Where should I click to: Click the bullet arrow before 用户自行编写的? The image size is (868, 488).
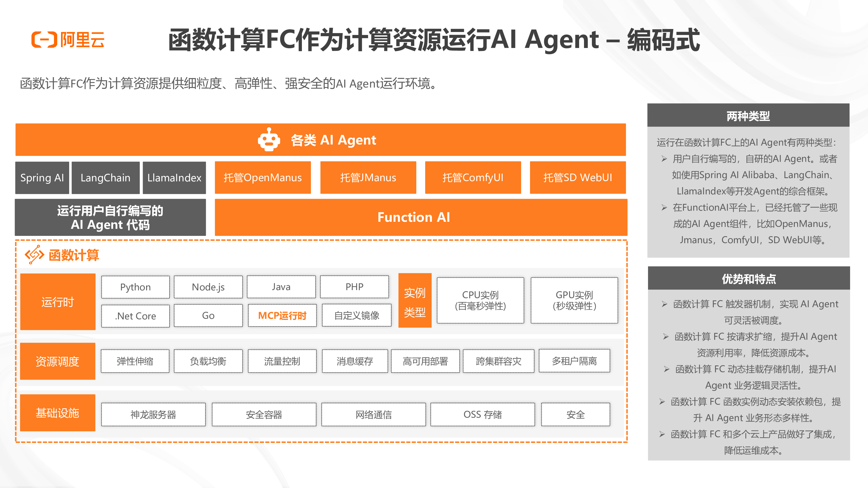coord(664,159)
